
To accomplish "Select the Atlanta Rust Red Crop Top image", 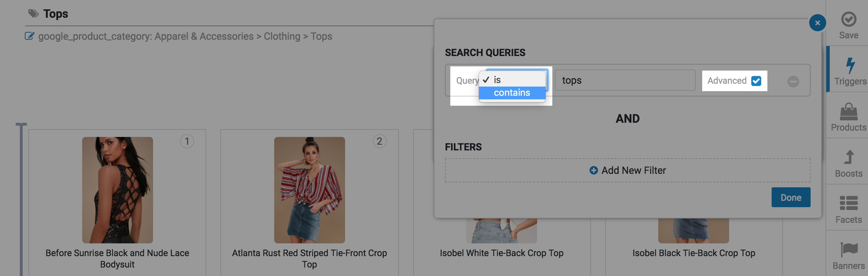I will coord(309,190).
